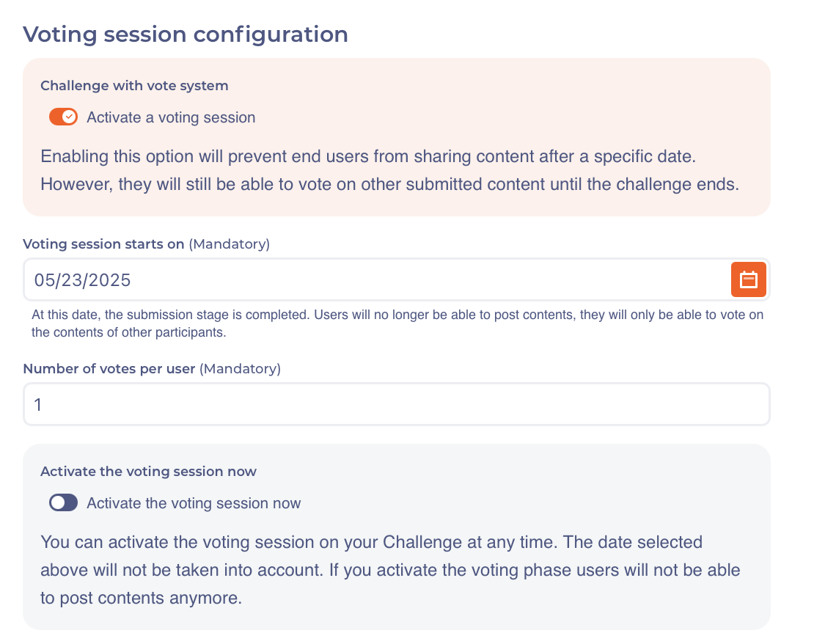Disable the orange Activate a voting session switch
Viewport: 814px width, 644px height.
(x=63, y=117)
